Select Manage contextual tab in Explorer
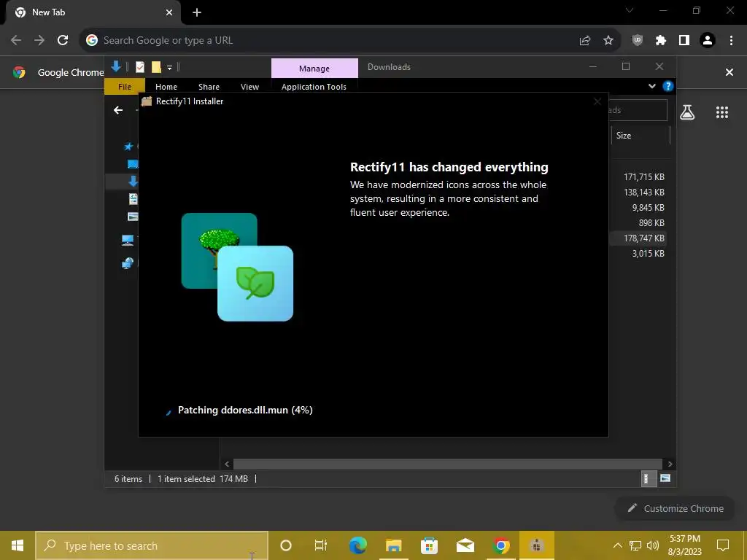Viewport: 747px width, 560px height. tap(314, 69)
